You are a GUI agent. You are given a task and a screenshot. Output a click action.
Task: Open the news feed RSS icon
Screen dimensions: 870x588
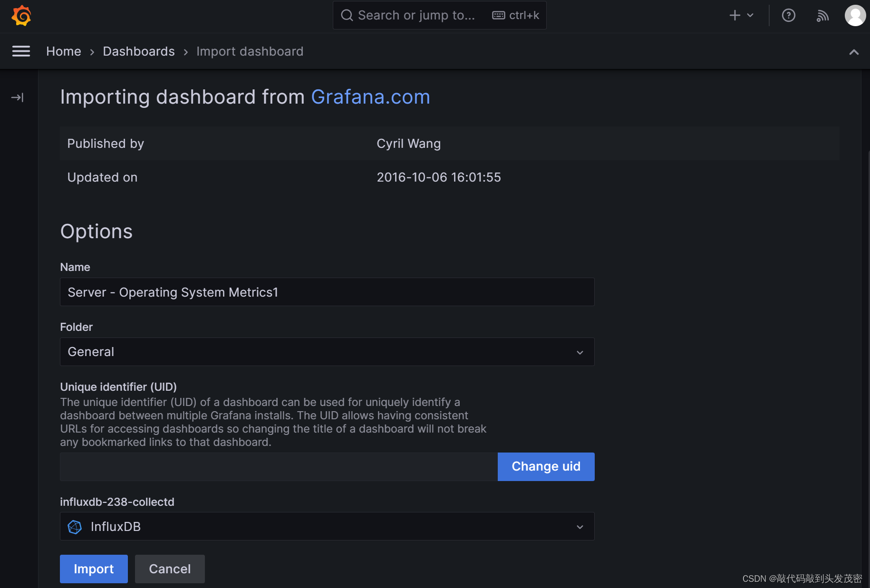coord(822,16)
